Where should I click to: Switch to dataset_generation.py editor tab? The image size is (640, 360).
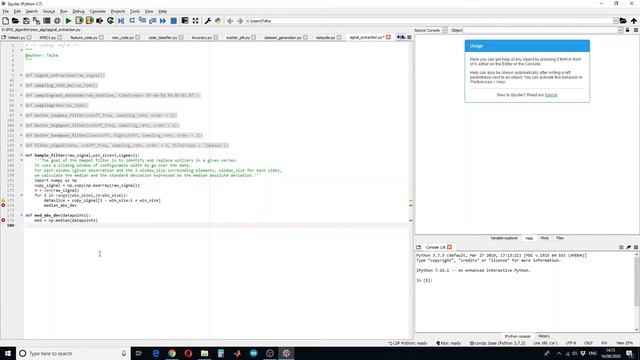point(282,38)
